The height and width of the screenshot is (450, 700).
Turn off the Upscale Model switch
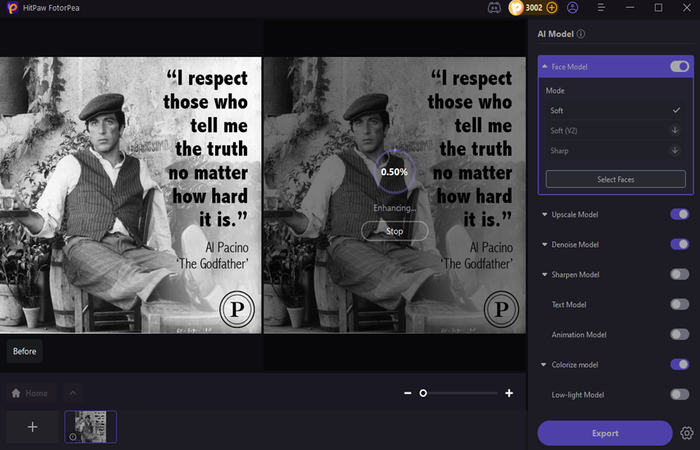click(x=679, y=214)
